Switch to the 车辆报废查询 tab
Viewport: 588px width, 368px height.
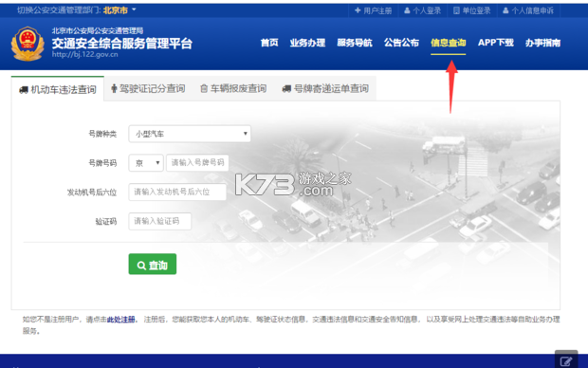pyautogui.click(x=233, y=88)
